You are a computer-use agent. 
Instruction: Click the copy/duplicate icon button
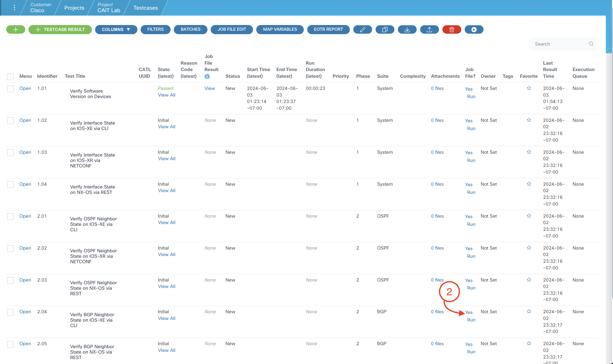pyautogui.click(x=385, y=29)
